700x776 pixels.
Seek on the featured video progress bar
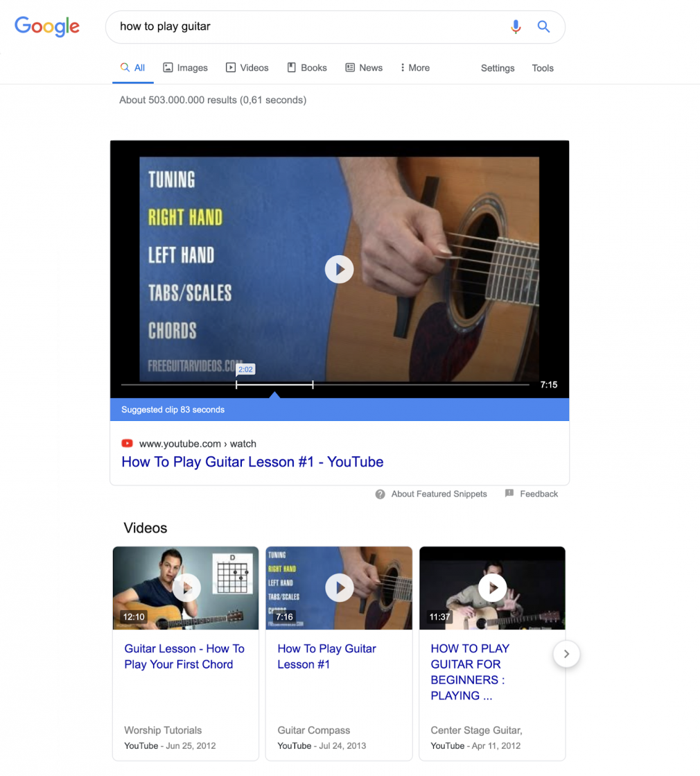point(325,385)
